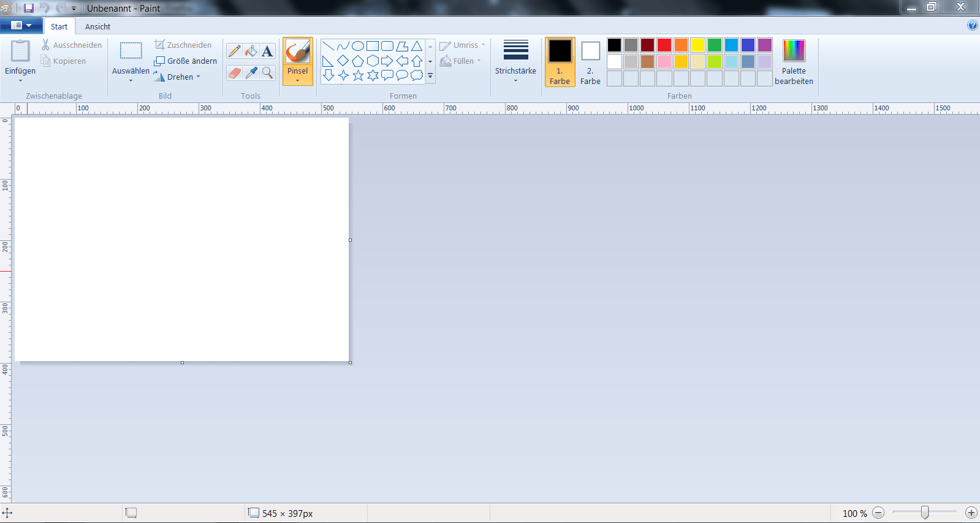
Task: Choose the Curve shape
Action: click(343, 46)
